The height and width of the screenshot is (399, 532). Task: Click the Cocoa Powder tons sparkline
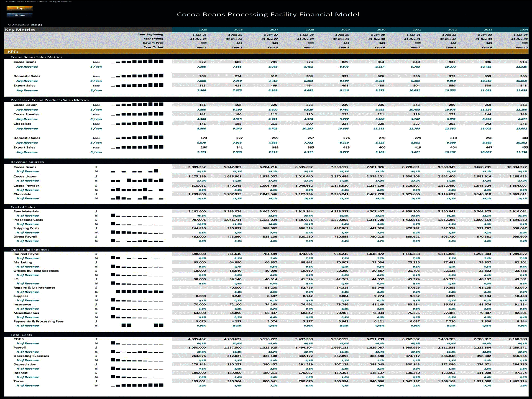(x=137, y=114)
